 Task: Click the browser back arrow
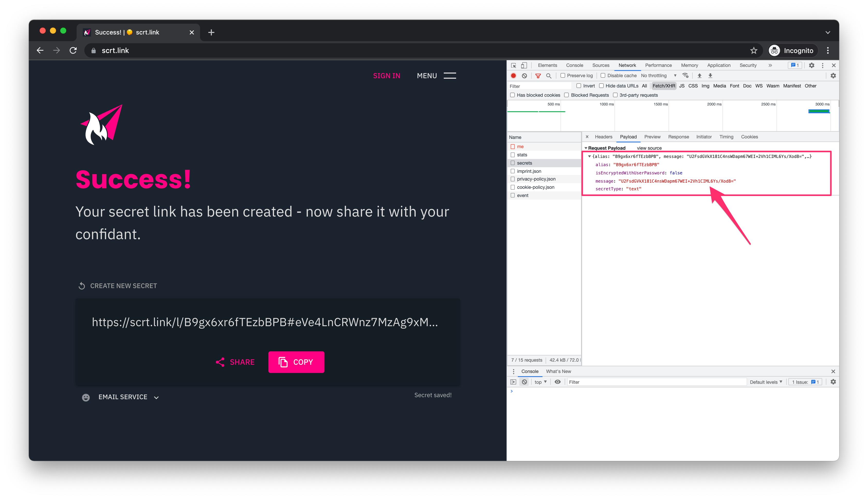pos(40,50)
